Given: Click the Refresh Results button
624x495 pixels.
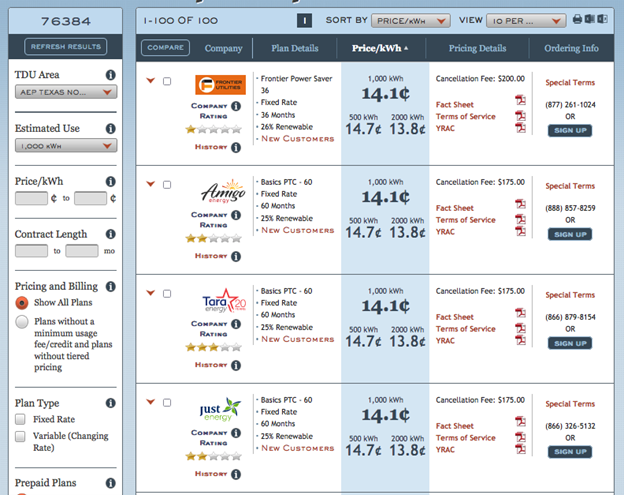Looking at the screenshot, I should pos(66,47).
